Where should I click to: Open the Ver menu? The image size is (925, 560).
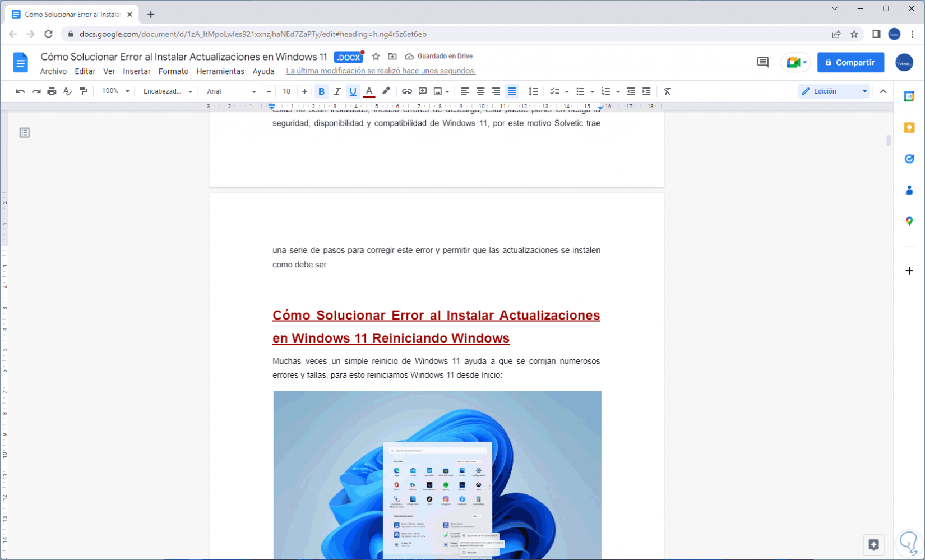point(109,71)
